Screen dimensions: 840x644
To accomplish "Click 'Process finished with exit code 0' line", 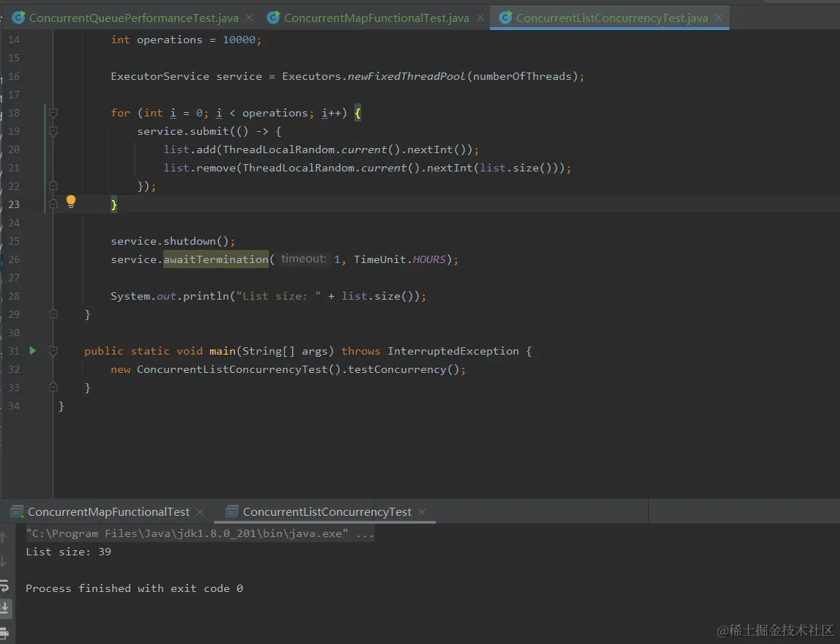I will click(x=135, y=588).
